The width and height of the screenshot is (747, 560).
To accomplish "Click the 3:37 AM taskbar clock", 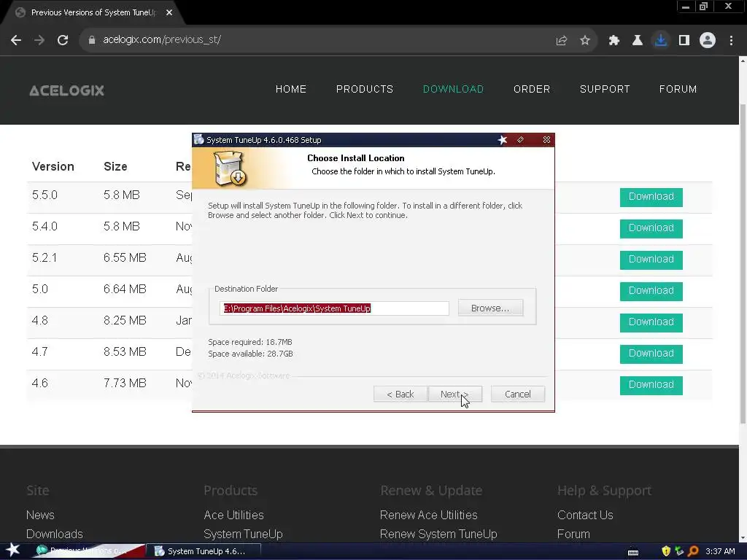I will (x=720, y=551).
